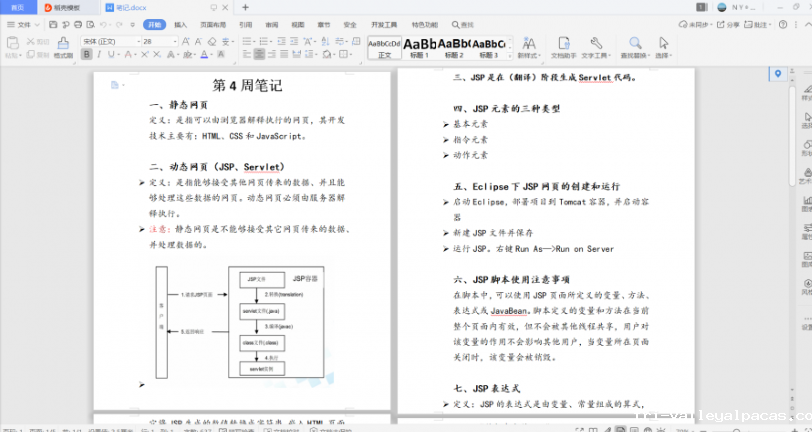Toggle italic formatting button
The image size is (812, 432).
(x=98, y=55)
